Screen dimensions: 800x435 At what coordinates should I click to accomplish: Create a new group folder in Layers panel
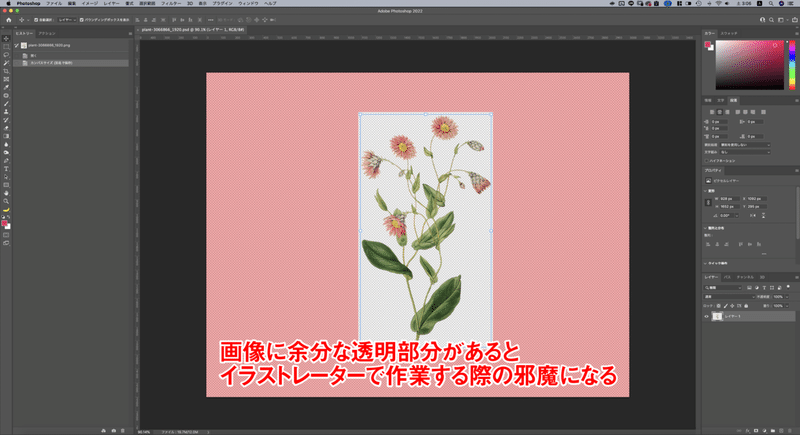click(x=773, y=431)
